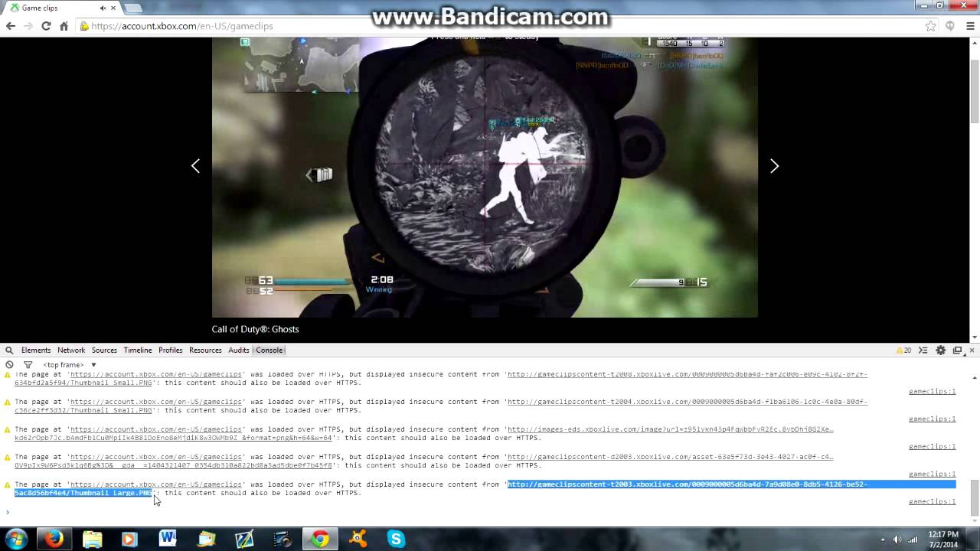Image resolution: width=980 pixels, height=551 pixels.
Task: Show next game clip arrow
Action: point(774,166)
